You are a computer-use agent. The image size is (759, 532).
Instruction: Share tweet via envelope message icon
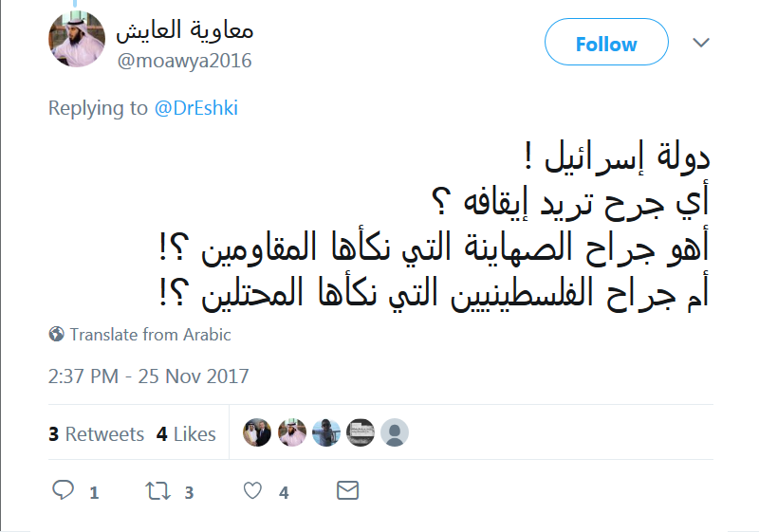point(348,491)
